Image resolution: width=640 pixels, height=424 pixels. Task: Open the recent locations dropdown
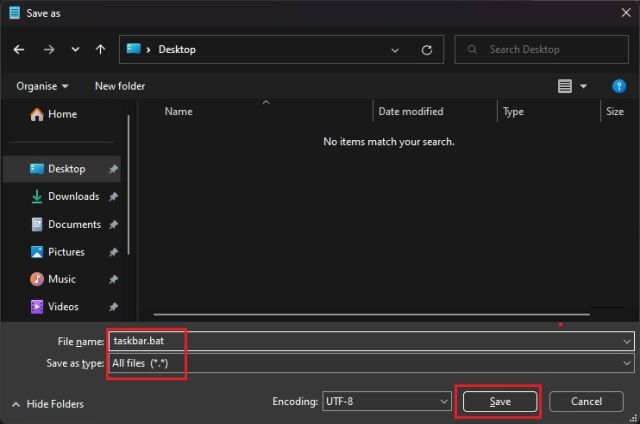click(x=75, y=49)
